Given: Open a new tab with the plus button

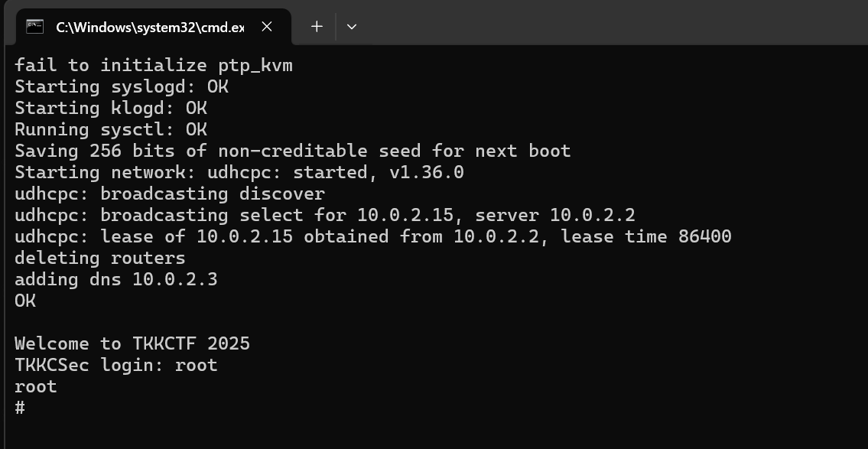Looking at the screenshot, I should pyautogui.click(x=317, y=27).
